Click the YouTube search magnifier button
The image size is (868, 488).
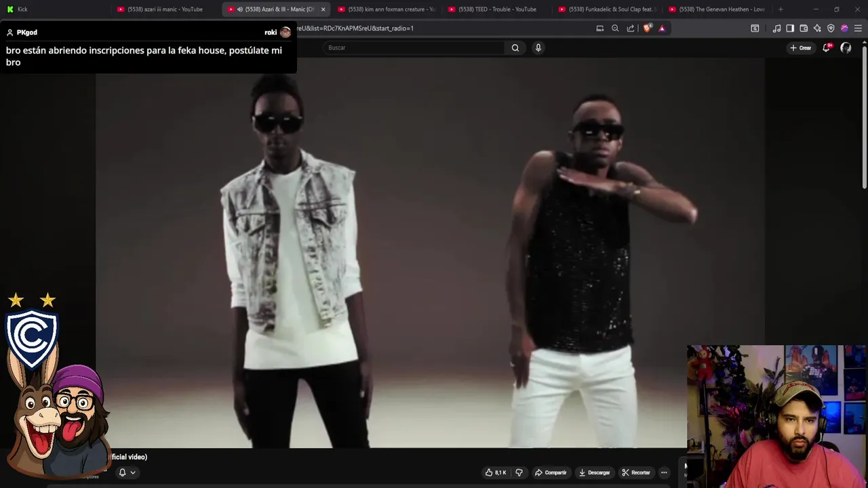point(515,47)
